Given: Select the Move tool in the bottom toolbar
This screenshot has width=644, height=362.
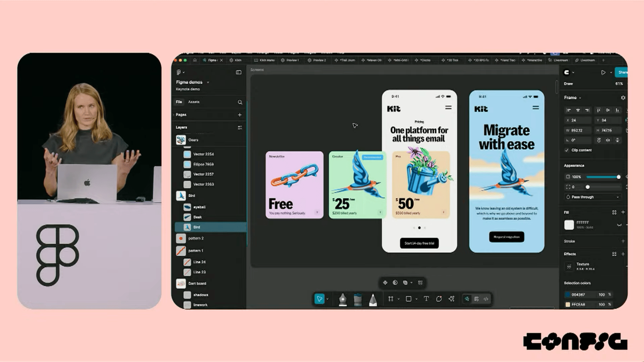Looking at the screenshot, I should tap(319, 299).
